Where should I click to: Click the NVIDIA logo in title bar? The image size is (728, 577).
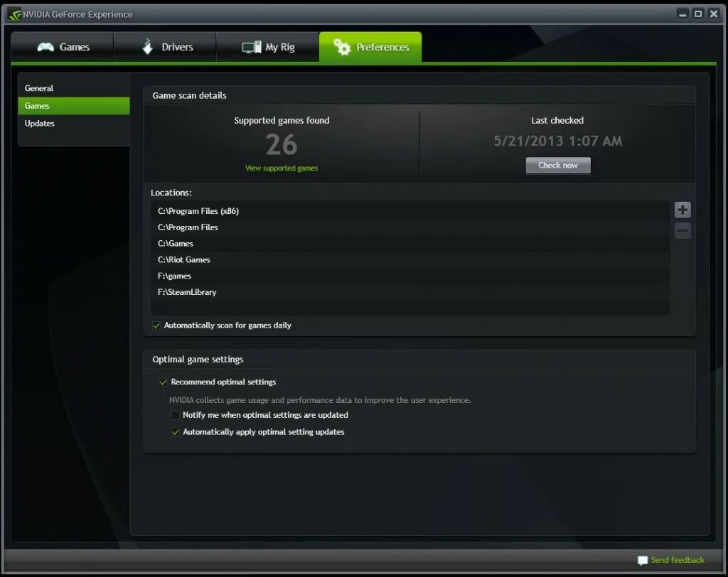[15, 14]
